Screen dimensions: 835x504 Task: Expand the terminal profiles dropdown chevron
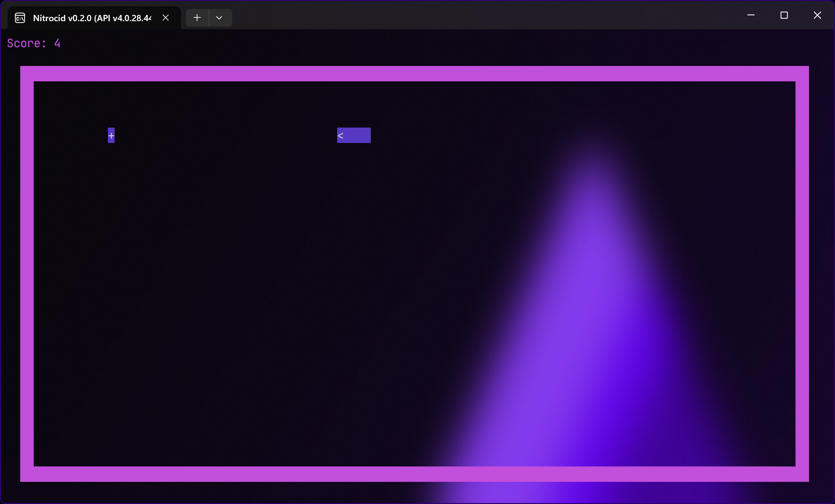click(x=219, y=18)
